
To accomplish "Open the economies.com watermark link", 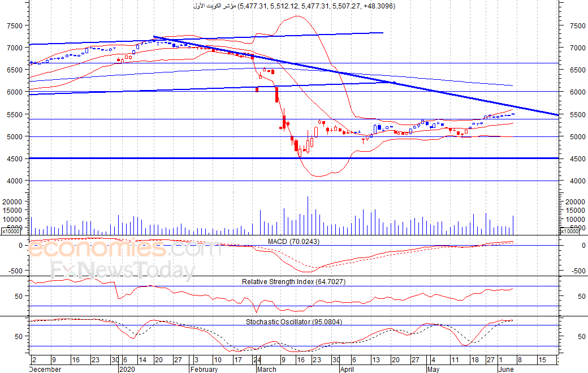I will click(x=124, y=249).
